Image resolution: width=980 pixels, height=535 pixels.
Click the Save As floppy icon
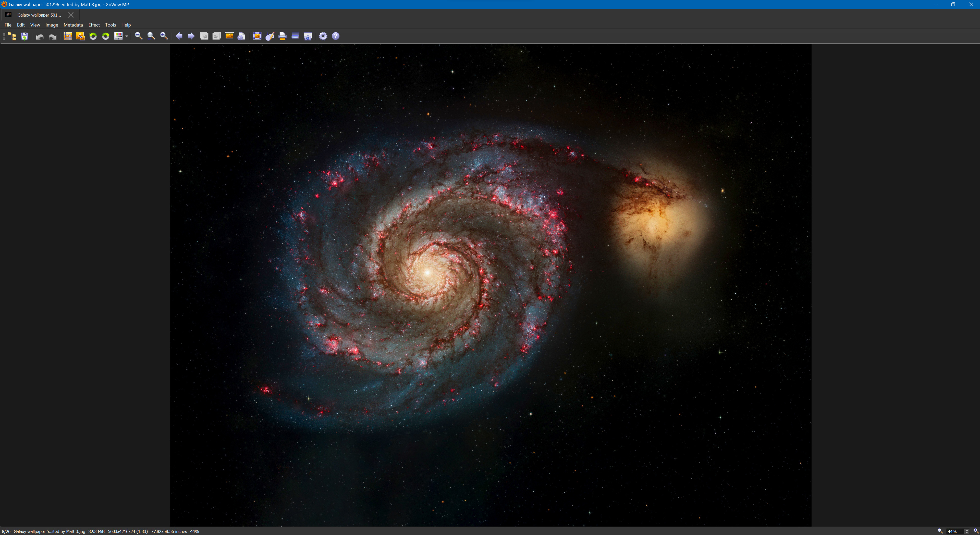click(x=24, y=36)
